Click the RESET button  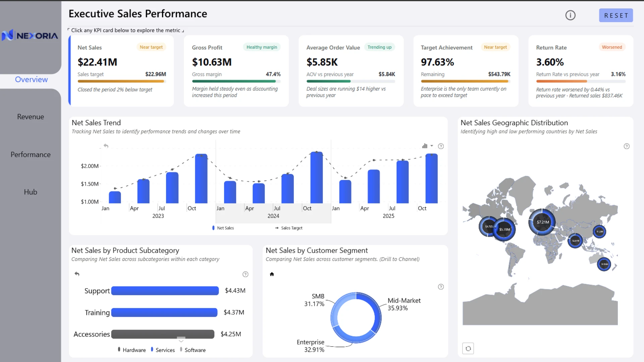click(x=616, y=15)
